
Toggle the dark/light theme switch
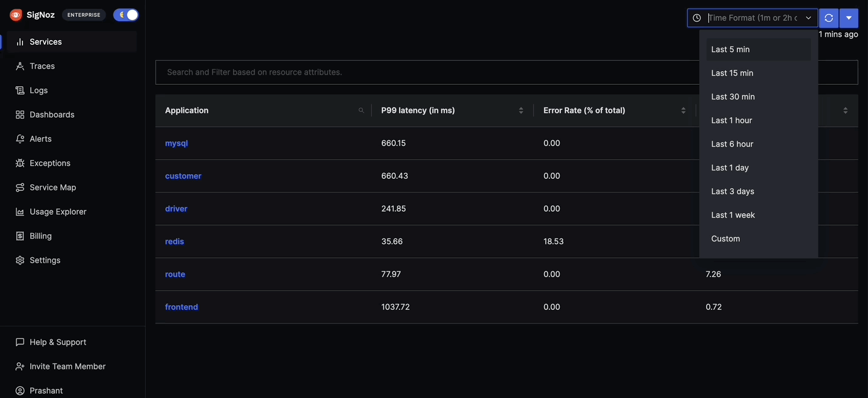[x=126, y=15]
